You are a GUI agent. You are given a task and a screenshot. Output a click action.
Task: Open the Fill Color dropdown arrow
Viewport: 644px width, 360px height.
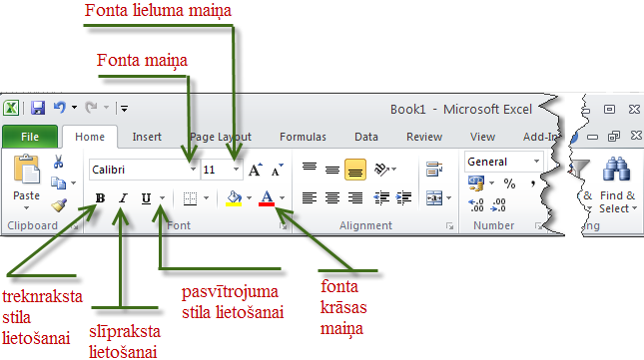(x=250, y=198)
